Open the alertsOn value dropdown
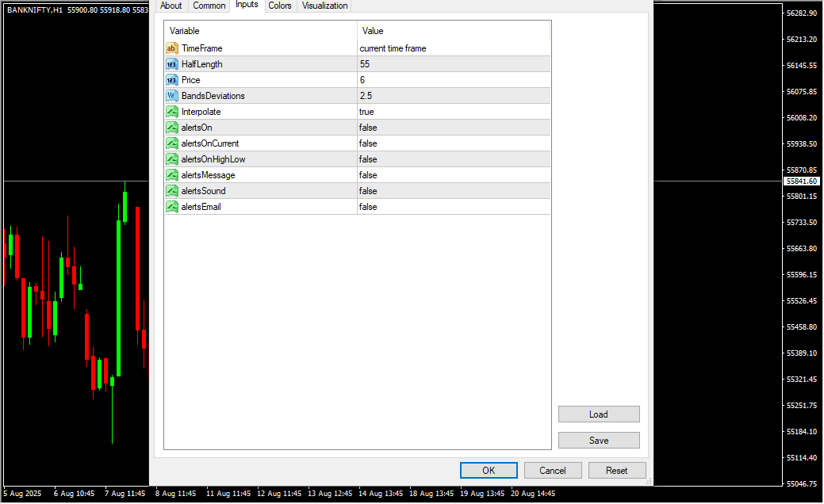824x504 pixels. tap(452, 128)
